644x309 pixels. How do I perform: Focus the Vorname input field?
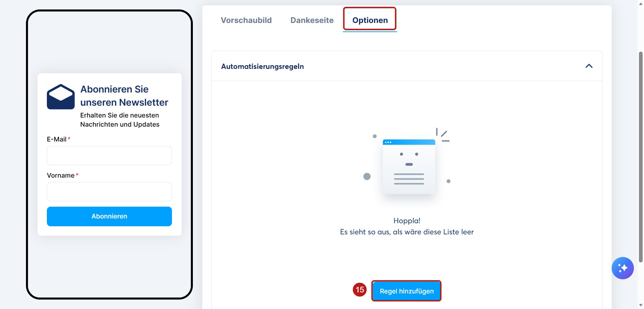coord(109,192)
